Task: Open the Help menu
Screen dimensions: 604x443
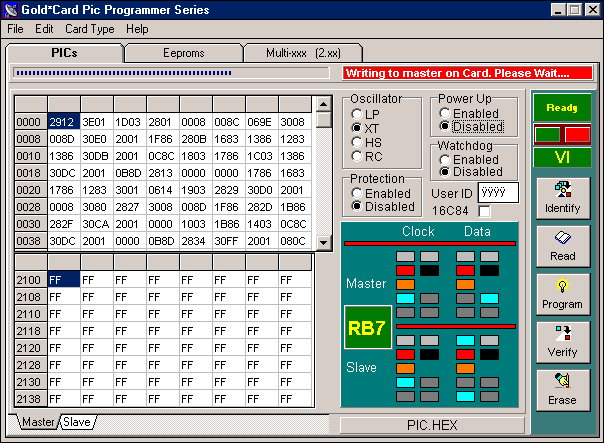Action: point(137,29)
